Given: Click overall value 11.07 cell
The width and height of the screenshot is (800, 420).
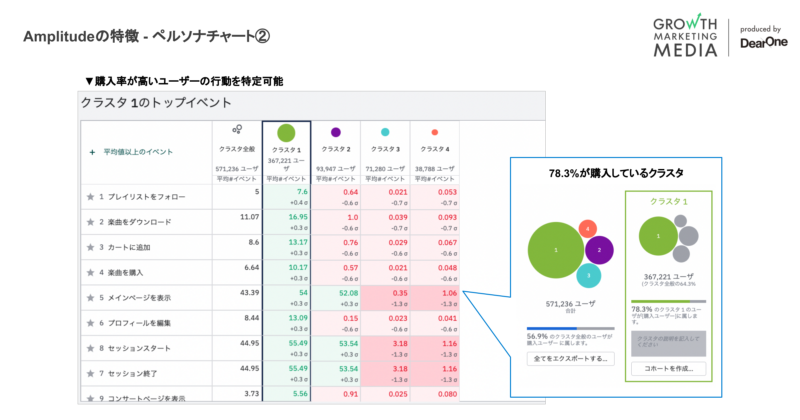Looking at the screenshot, I should tap(237, 222).
